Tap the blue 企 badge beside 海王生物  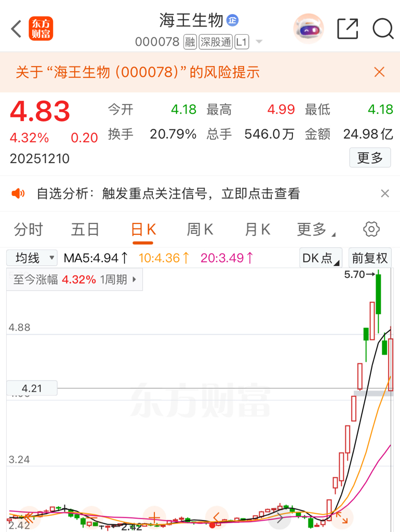coord(232,20)
